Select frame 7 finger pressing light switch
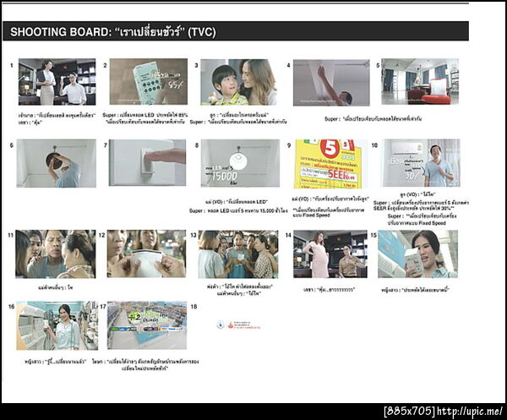Viewport: 507px width, 420px height. click(x=147, y=162)
